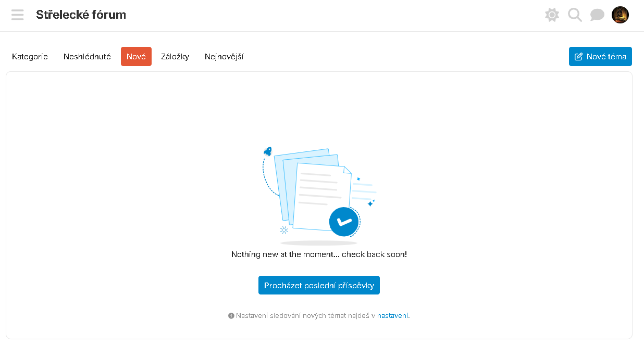Open the user avatar menu
Screen dimensions: 644x346
tap(620, 15)
